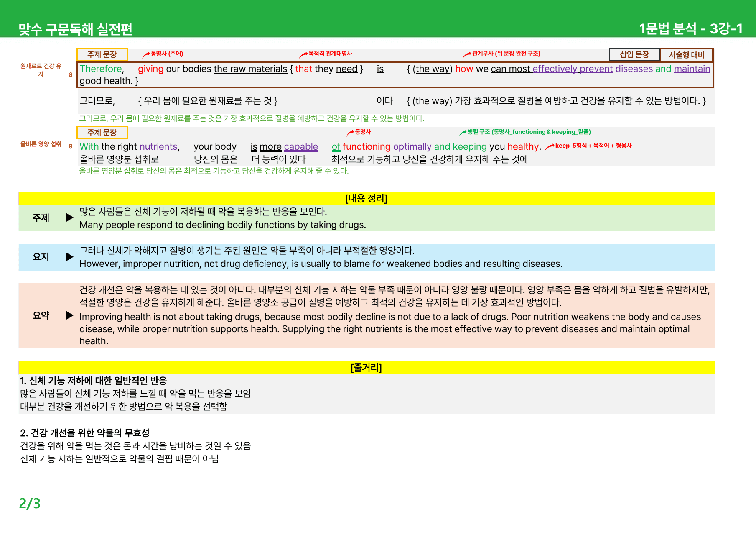The image size is (756, 535).
Task: Click the header '1문법 분석 - 3강-1'
Action: (691, 28)
